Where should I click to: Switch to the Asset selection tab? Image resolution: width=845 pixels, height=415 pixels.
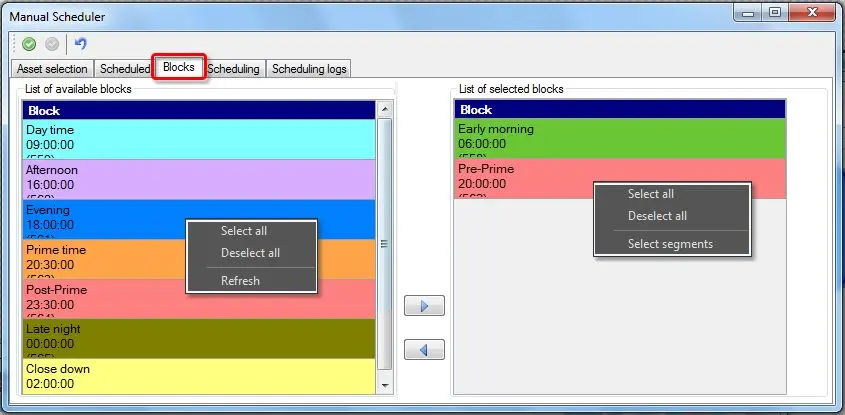pos(52,69)
